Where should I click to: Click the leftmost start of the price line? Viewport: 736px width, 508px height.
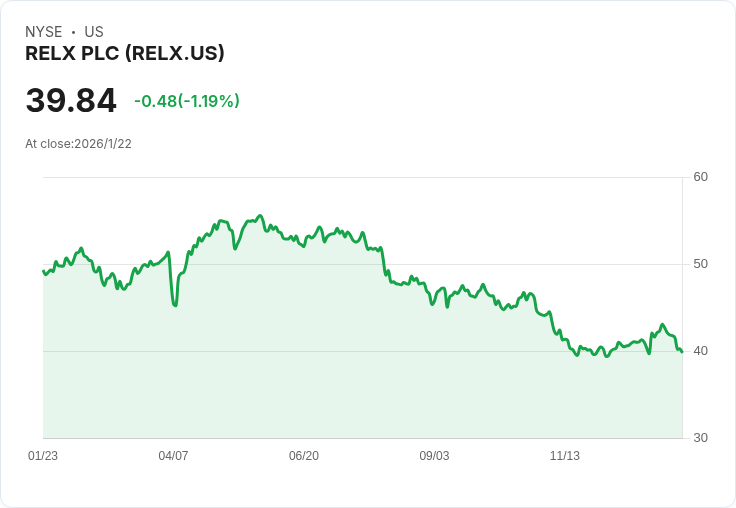click(x=43, y=271)
